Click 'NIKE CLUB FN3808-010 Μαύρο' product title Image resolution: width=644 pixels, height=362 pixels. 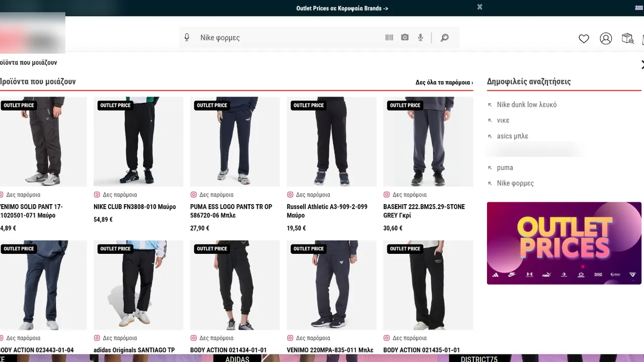point(135,207)
